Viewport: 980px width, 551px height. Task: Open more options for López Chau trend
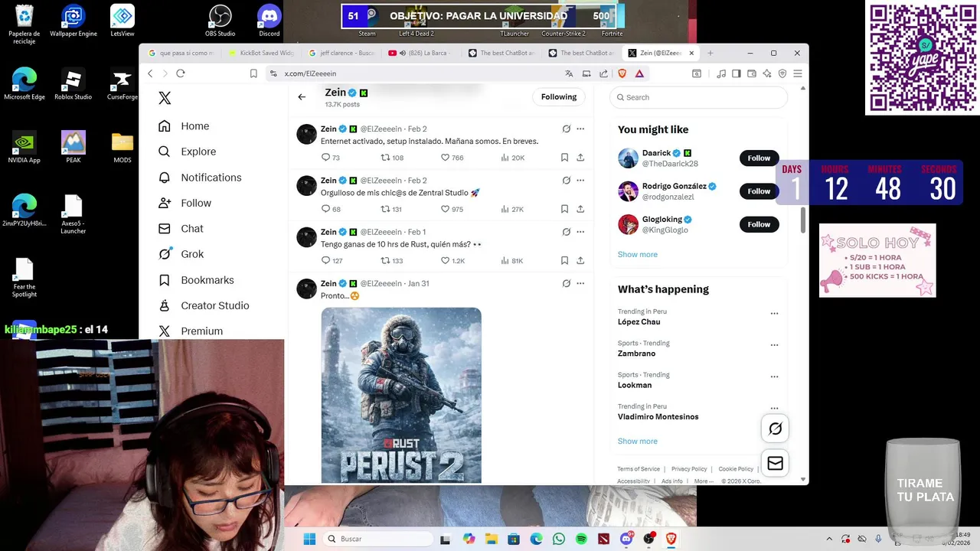(774, 314)
